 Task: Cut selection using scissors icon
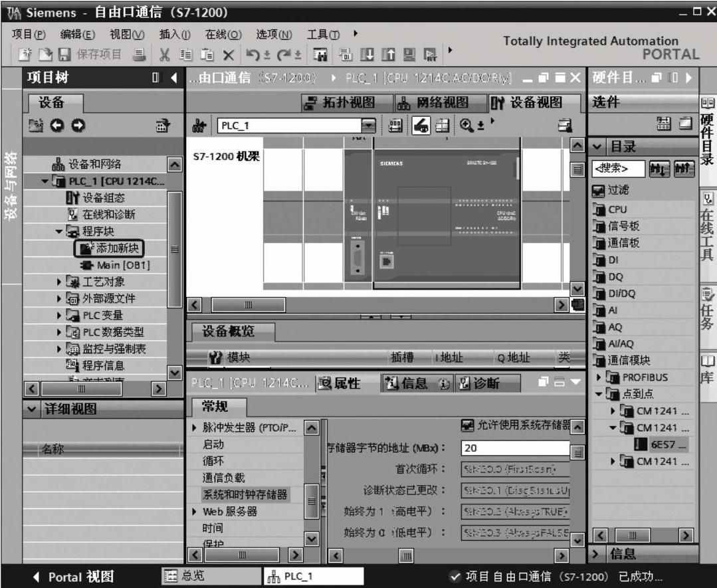tap(165, 55)
